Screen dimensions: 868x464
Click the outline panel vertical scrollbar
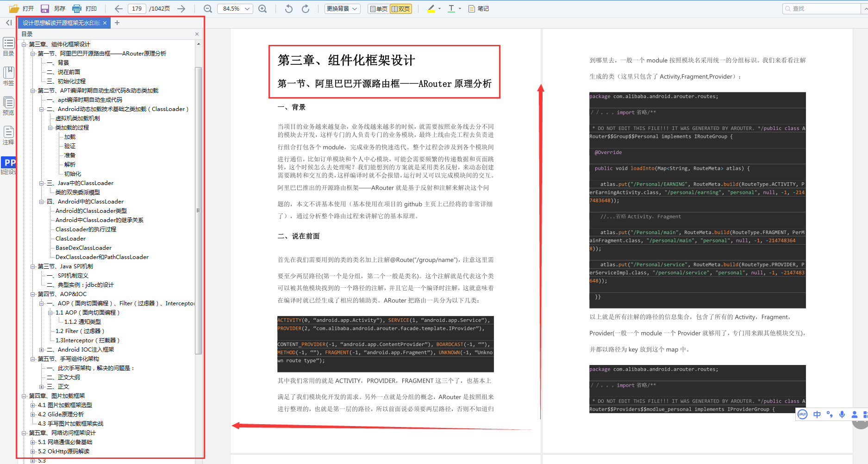tap(199, 210)
